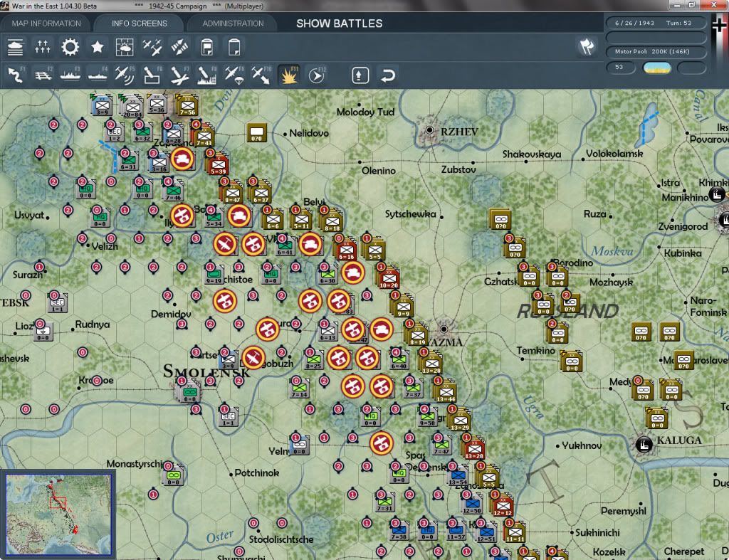
Task: Click the Nelidovo town label
Action: click(309, 133)
